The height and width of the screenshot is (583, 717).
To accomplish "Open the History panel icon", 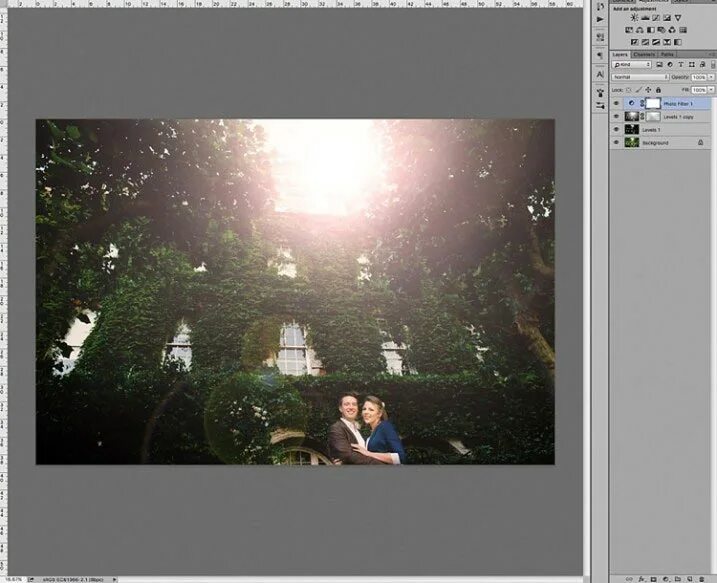I will tap(600, 6).
